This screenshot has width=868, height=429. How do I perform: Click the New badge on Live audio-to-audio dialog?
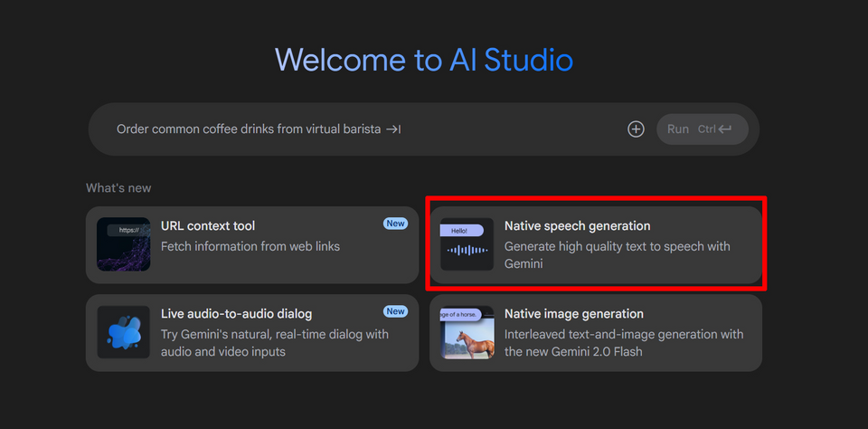coord(395,311)
